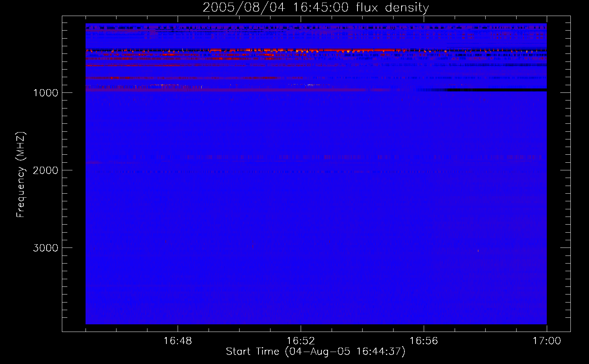Select the 'Frequency (MHZ)' y-axis label
This screenshot has height=364, width=589.
pos(21,175)
